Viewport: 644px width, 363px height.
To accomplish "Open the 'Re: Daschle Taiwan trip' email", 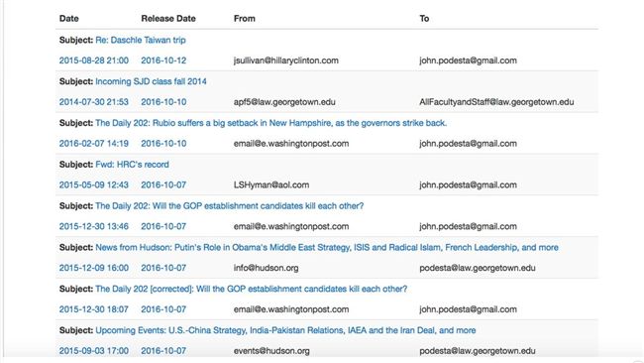I will pos(141,40).
